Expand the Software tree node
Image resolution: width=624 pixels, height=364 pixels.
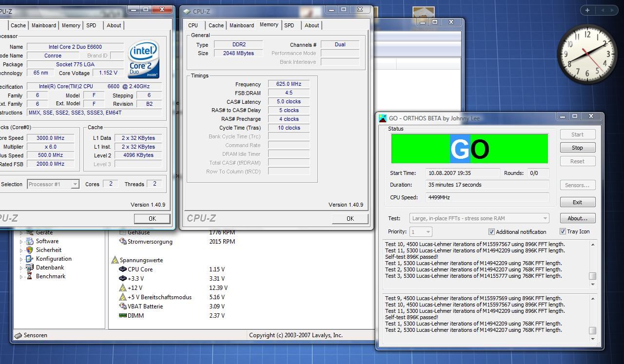pos(21,242)
